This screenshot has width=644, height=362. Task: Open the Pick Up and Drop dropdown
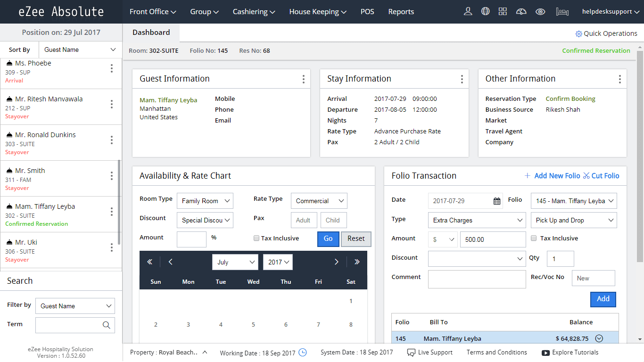[573, 220]
